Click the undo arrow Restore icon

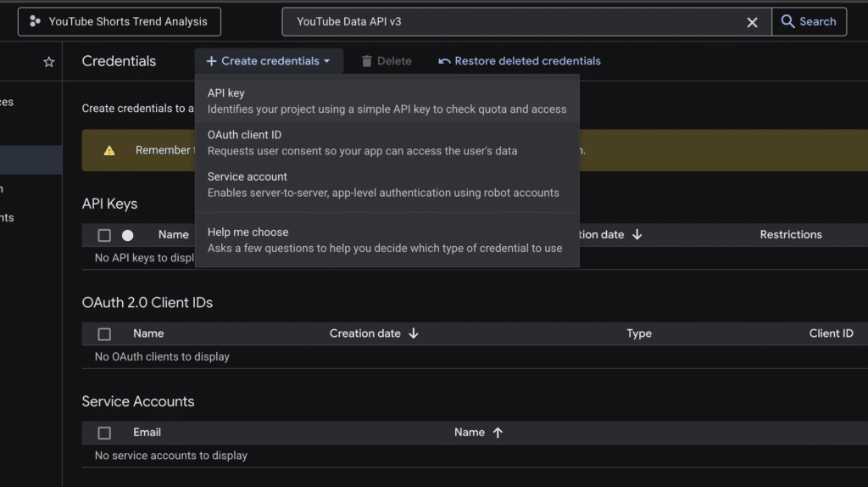[x=444, y=61]
